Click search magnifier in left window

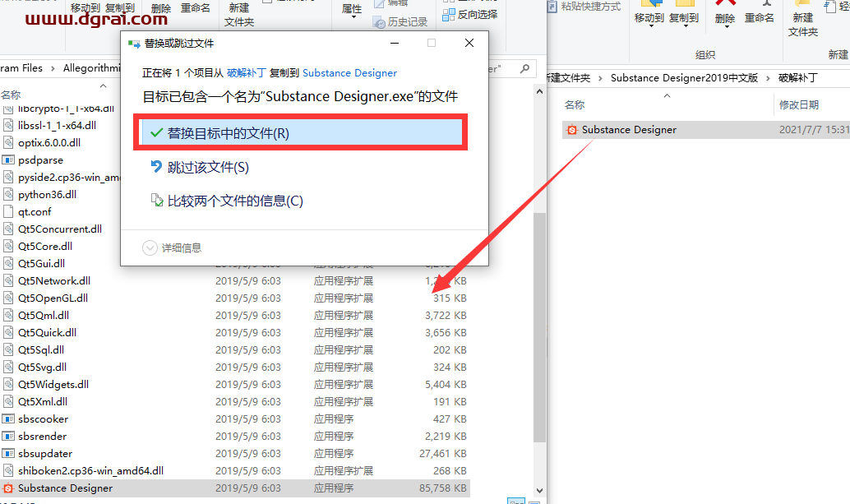click(524, 69)
